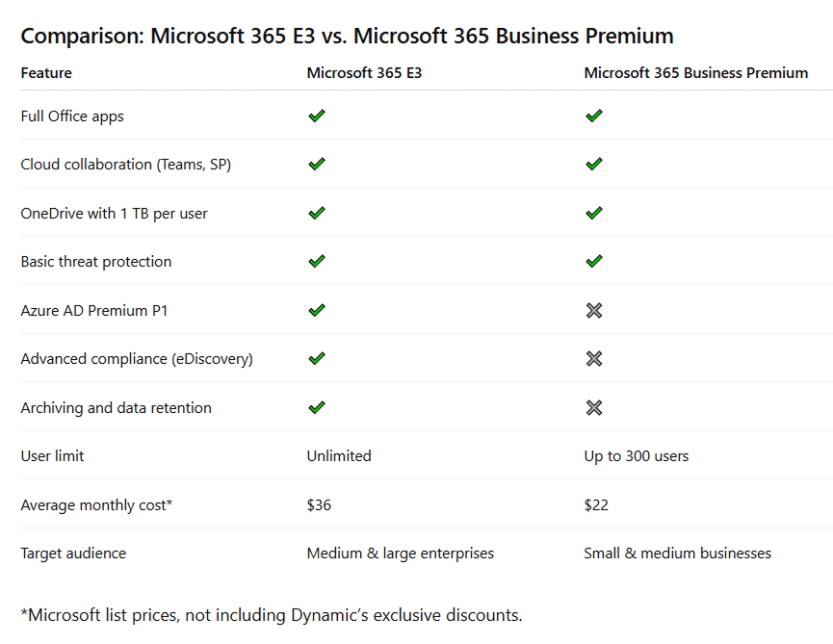
Task: Select the Microsoft 365 Business Premium header
Action: click(695, 73)
